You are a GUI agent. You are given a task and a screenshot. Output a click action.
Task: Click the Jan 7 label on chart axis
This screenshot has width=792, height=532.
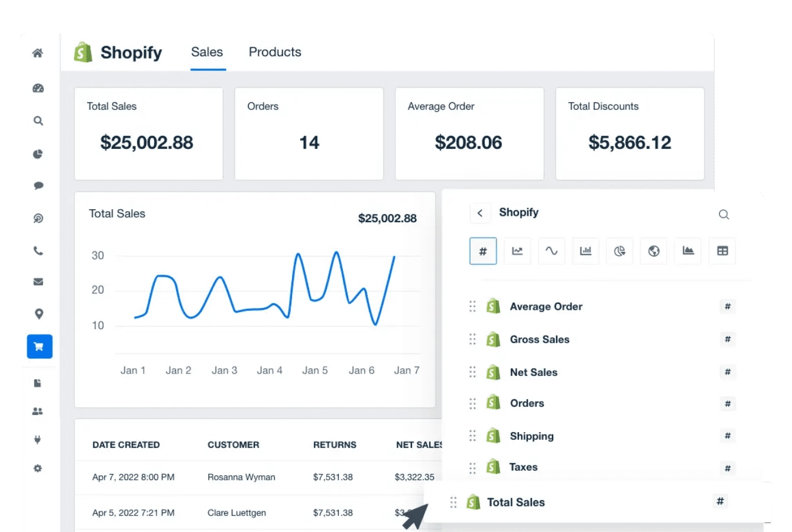(407, 370)
